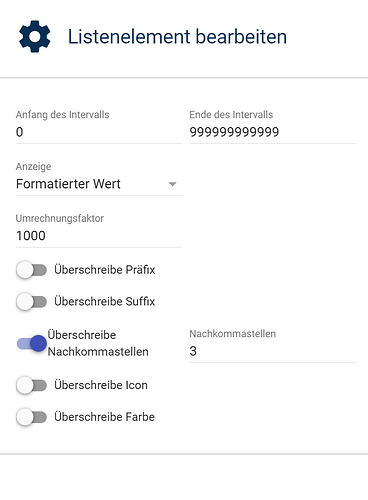Focus the Umrechnungsfaktor input field
Screen dimensions: 368x500
(x=99, y=236)
